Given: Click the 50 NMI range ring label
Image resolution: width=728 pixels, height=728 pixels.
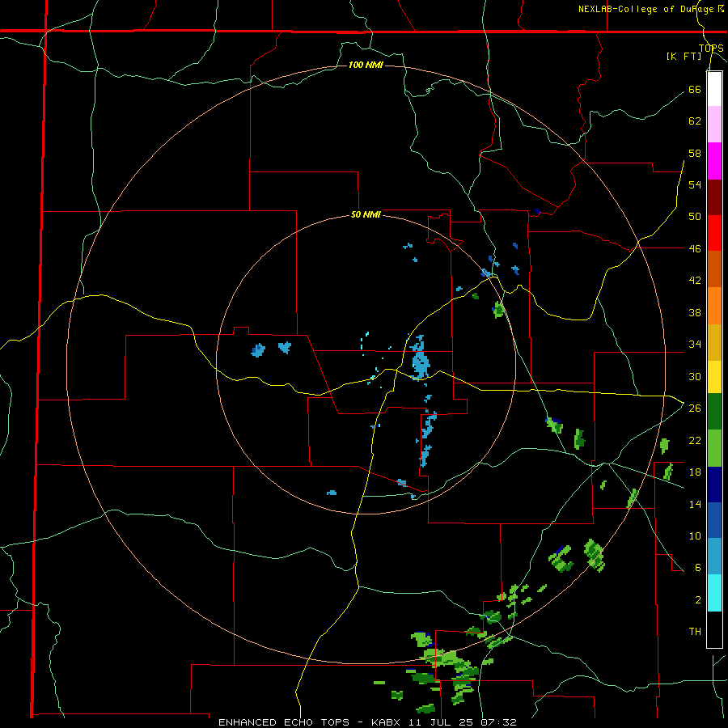Looking at the screenshot, I should pos(366,214).
